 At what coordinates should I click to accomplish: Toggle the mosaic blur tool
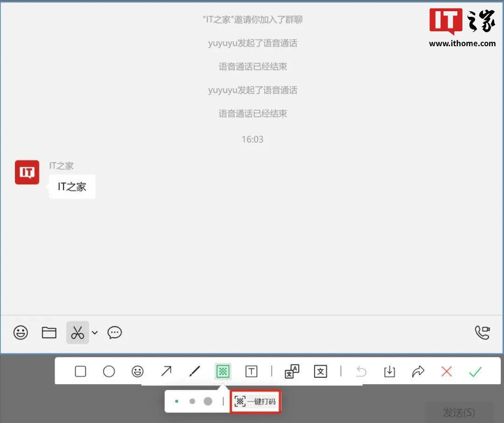click(x=223, y=371)
